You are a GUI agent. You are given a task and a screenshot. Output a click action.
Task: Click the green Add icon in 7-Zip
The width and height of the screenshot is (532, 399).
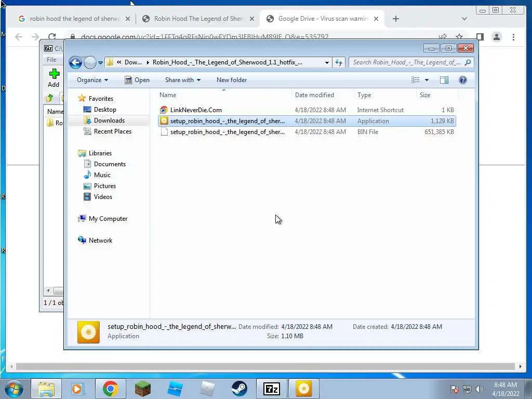54,74
